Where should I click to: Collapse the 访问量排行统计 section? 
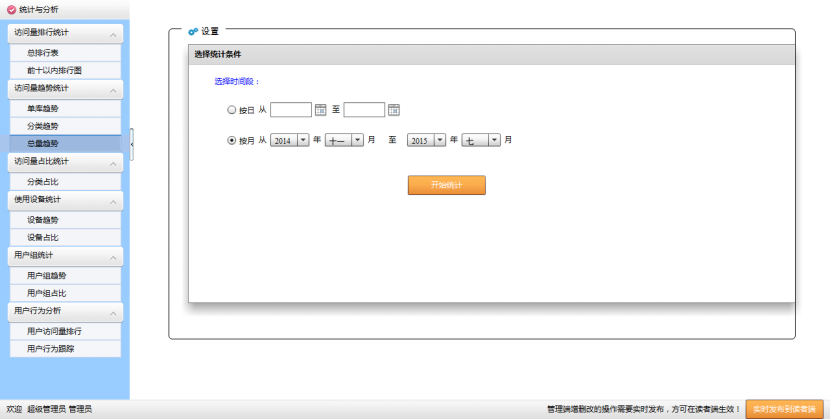(114, 34)
